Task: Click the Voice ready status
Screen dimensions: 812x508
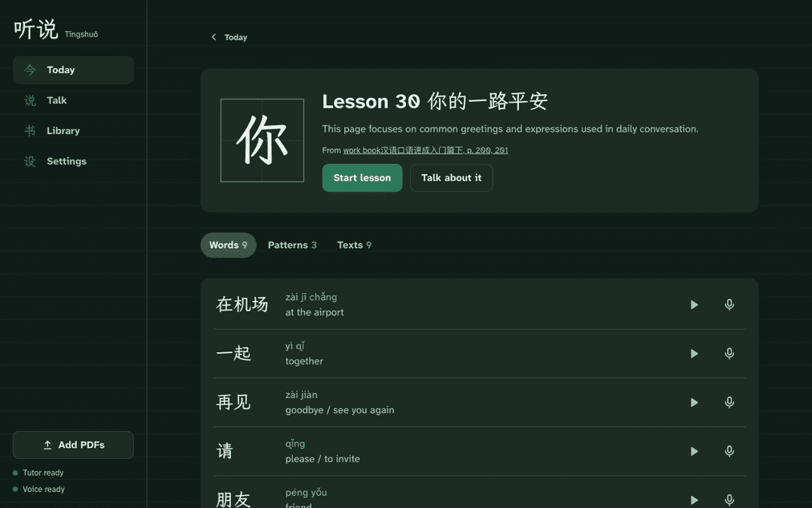Action: tap(39, 490)
